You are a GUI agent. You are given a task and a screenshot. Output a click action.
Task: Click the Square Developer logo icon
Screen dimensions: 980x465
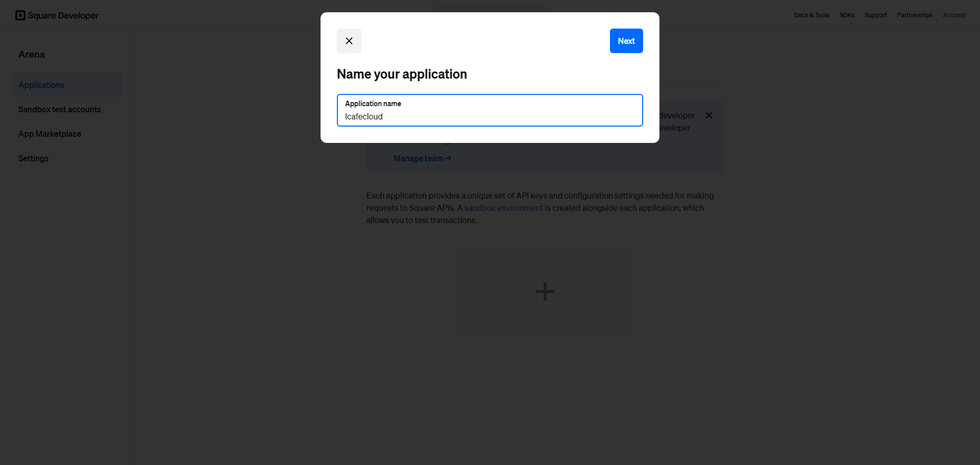(x=20, y=15)
